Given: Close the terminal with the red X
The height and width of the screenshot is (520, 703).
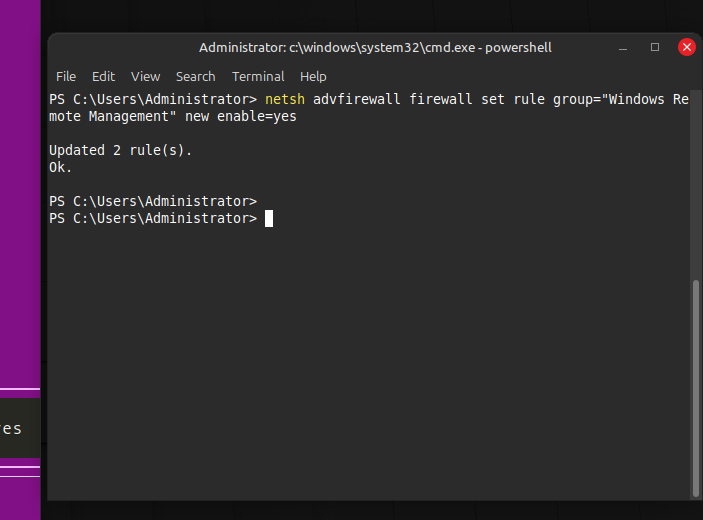Looking at the screenshot, I should pyautogui.click(x=686, y=47).
